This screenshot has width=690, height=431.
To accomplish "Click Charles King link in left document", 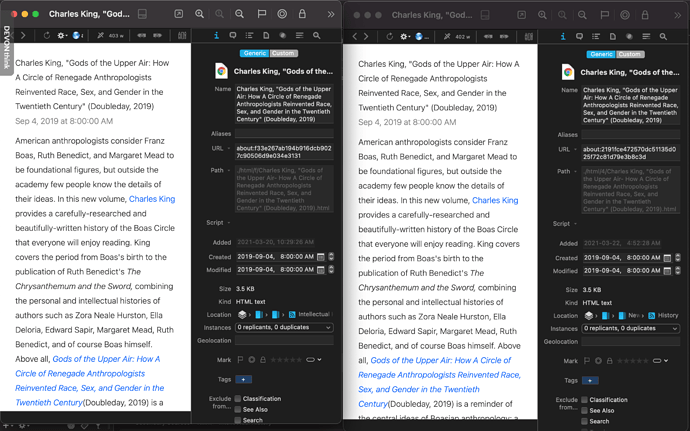I will 152,199.
